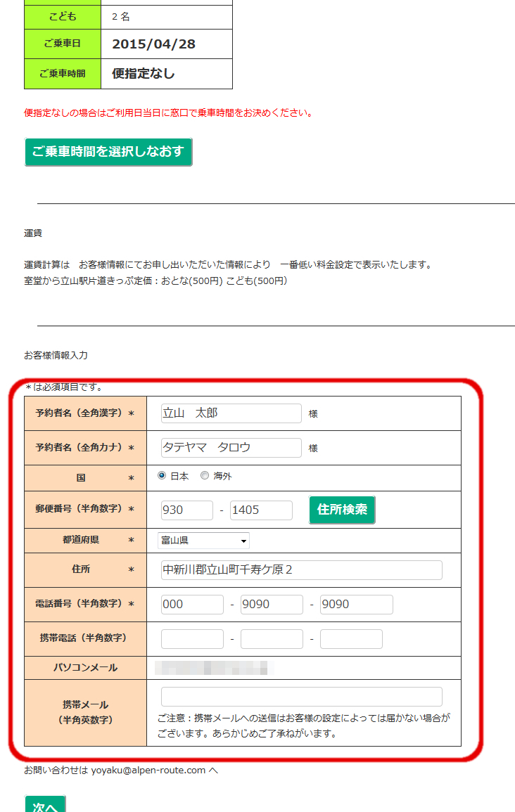Click the パソコンメール label
Viewport: 515px width, 812px height.
point(86,668)
